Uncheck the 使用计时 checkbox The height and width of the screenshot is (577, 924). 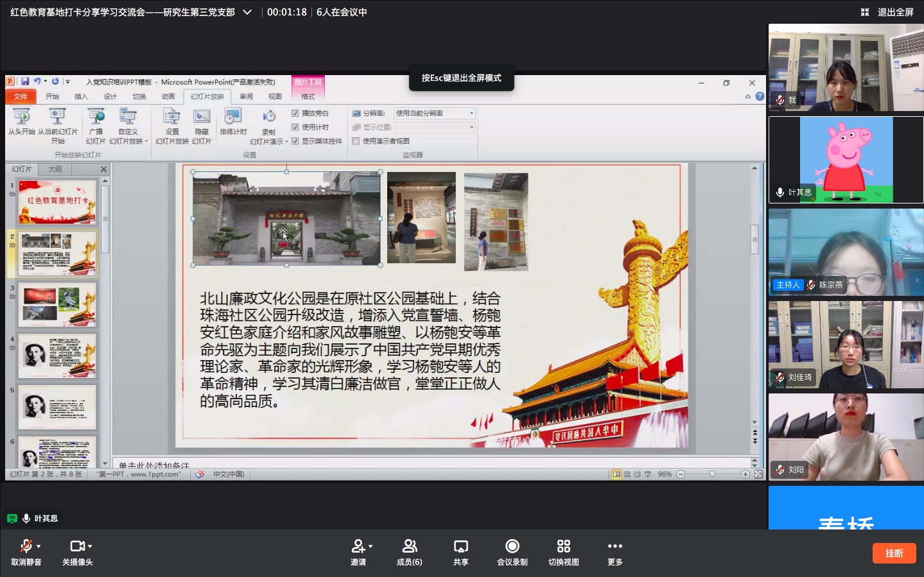[x=295, y=127]
